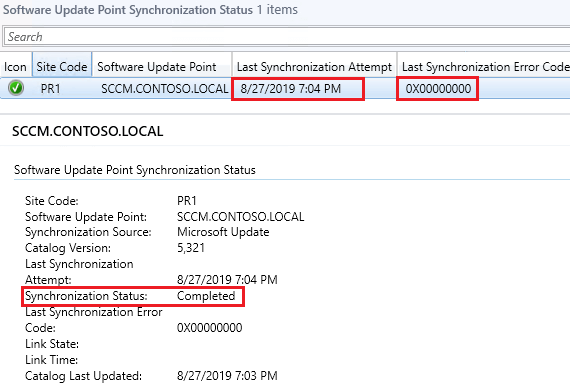Click the Microsoft Update synchronization source value
The image size is (570, 389).
click(x=223, y=232)
